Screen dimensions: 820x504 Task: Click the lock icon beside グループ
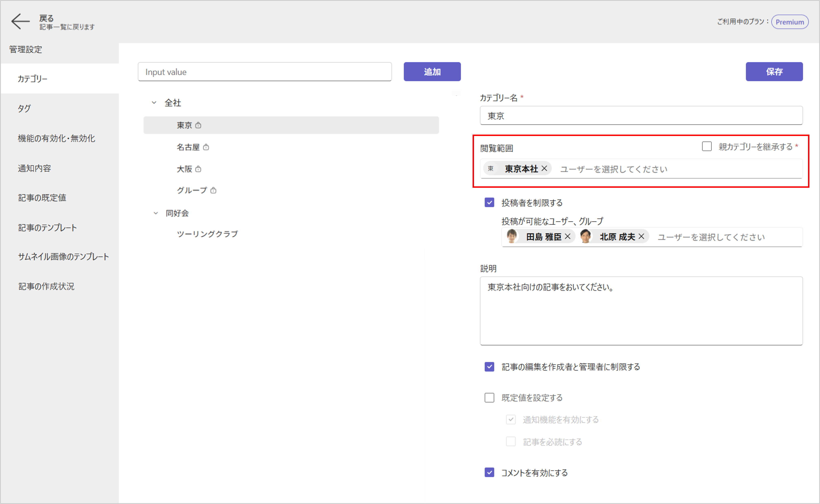(x=214, y=190)
